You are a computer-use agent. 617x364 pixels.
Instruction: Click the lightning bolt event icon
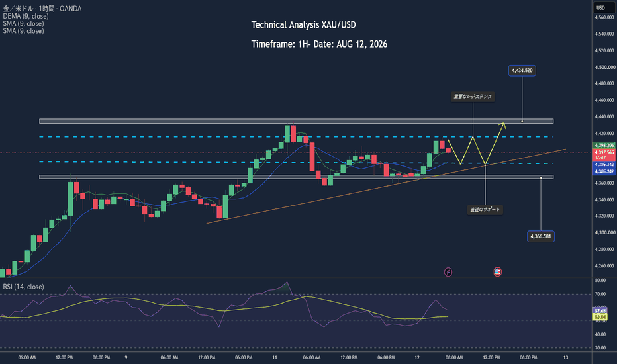pyautogui.click(x=448, y=272)
